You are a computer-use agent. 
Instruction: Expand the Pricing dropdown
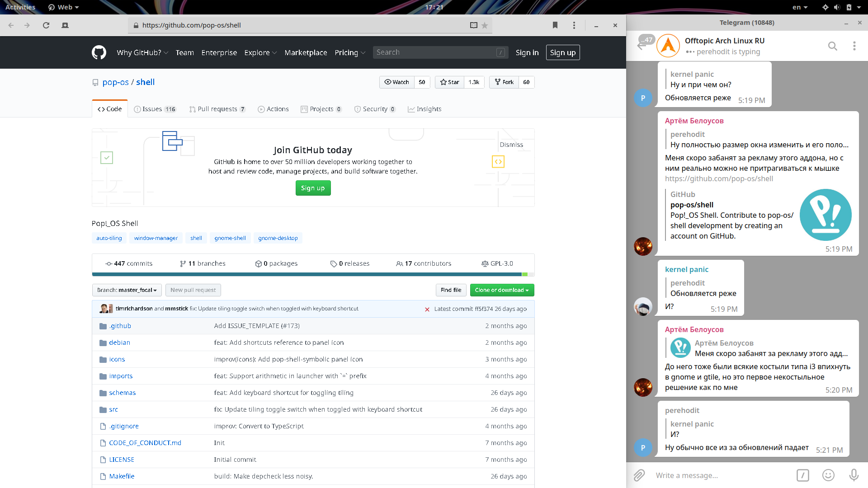tap(350, 52)
